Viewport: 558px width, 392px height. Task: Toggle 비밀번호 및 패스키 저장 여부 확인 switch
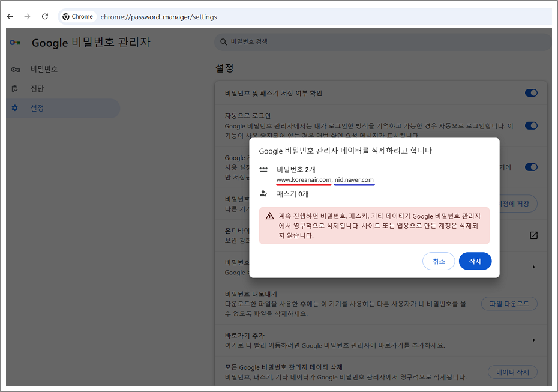(x=531, y=93)
